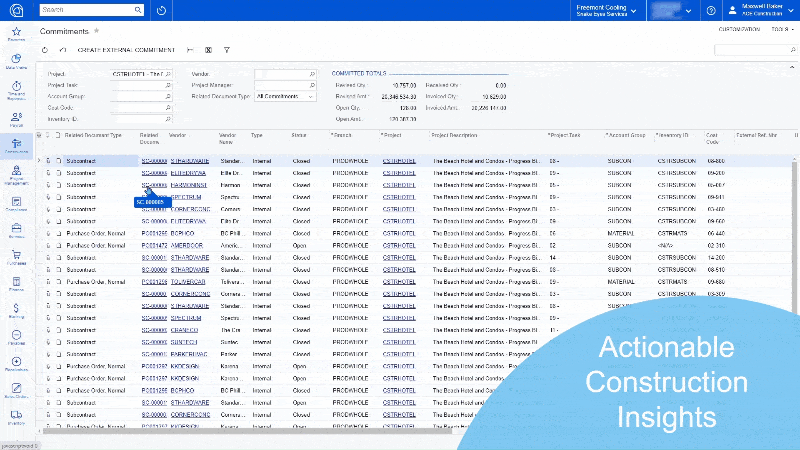Click the history clock icon beside search
The image size is (800, 450).
click(x=161, y=10)
